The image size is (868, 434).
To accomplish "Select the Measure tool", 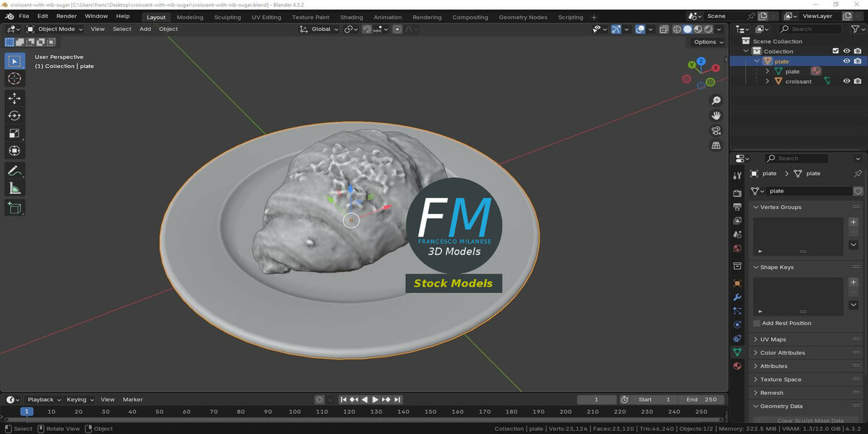I will pyautogui.click(x=14, y=188).
